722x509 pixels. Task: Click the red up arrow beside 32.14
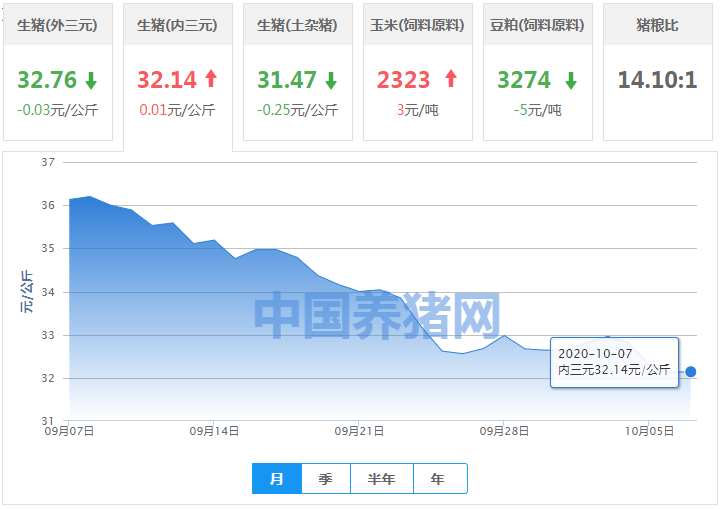(211, 79)
